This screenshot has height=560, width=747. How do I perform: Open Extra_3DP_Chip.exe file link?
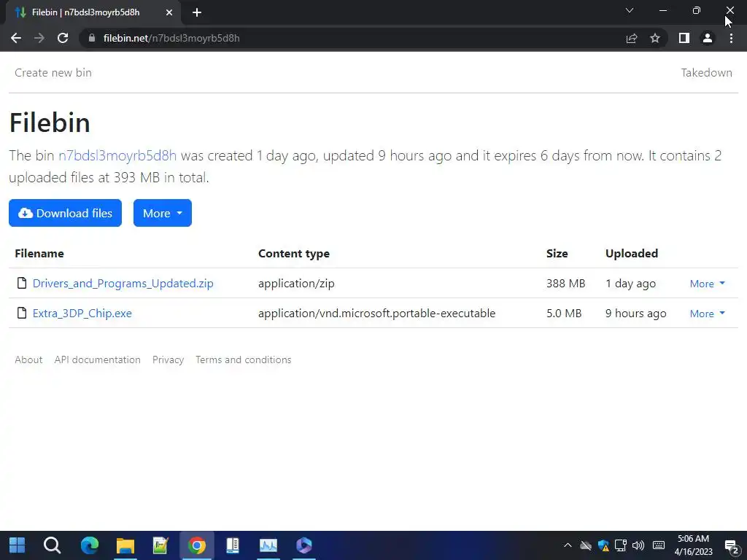[82, 314]
